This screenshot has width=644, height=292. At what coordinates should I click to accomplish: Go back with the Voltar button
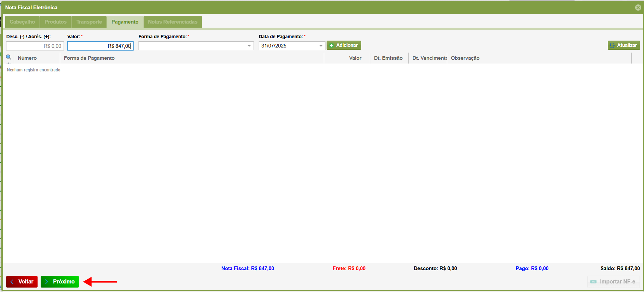pyautogui.click(x=22, y=282)
